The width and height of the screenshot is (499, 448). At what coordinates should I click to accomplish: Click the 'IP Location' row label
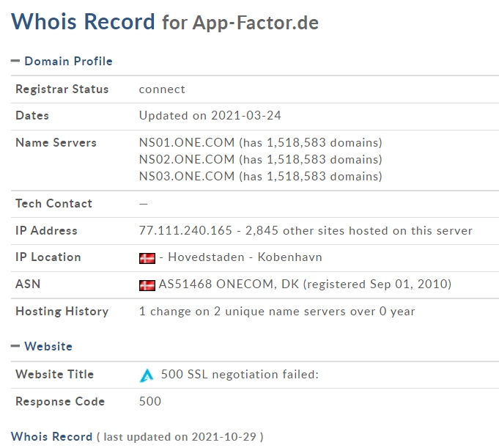coord(48,257)
